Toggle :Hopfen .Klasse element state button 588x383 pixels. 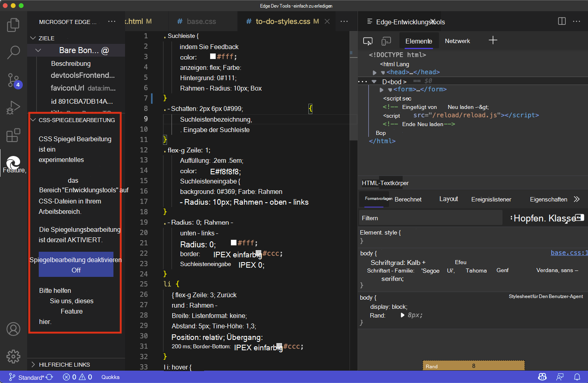(x=543, y=218)
